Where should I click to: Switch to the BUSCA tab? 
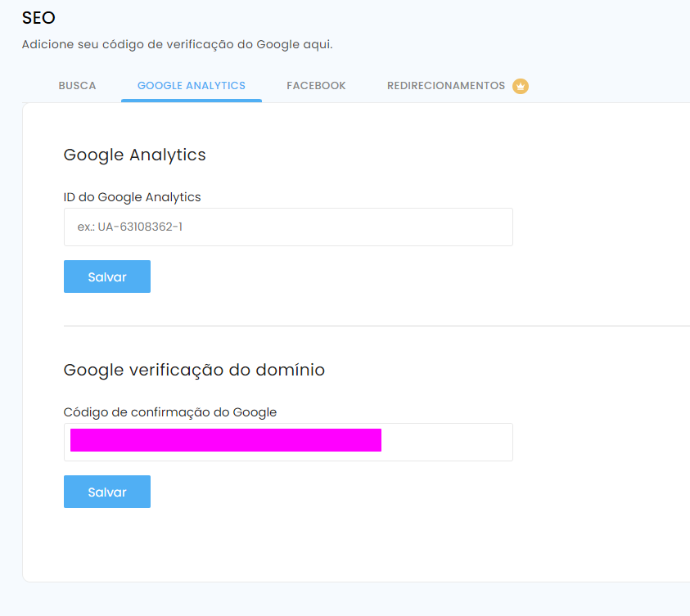pos(77,85)
